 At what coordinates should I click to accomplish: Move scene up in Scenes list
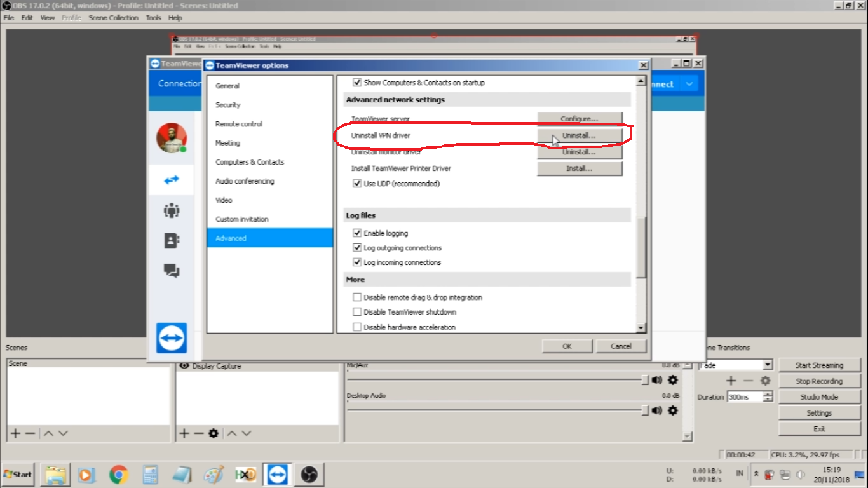pyautogui.click(x=48, y=433)
